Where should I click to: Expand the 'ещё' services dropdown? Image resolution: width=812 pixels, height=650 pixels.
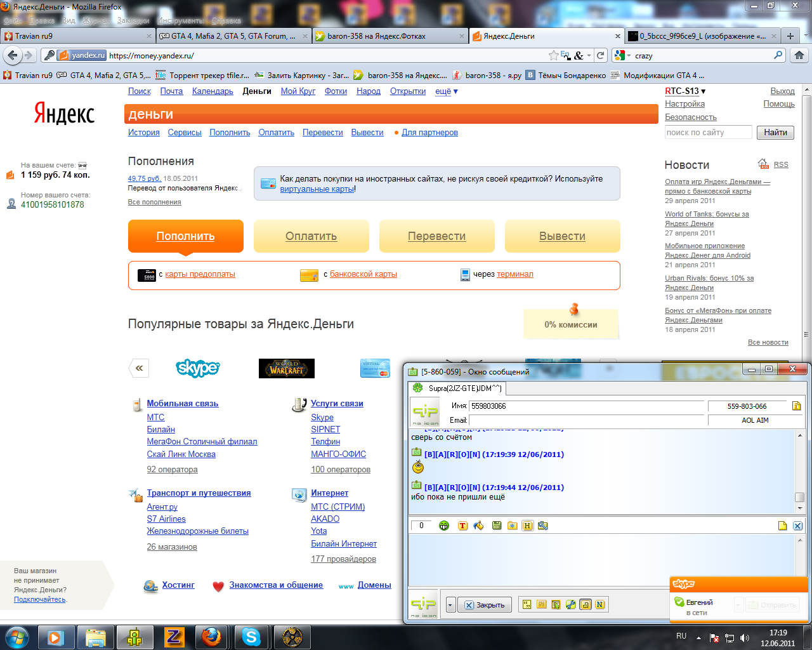[446, 91]
